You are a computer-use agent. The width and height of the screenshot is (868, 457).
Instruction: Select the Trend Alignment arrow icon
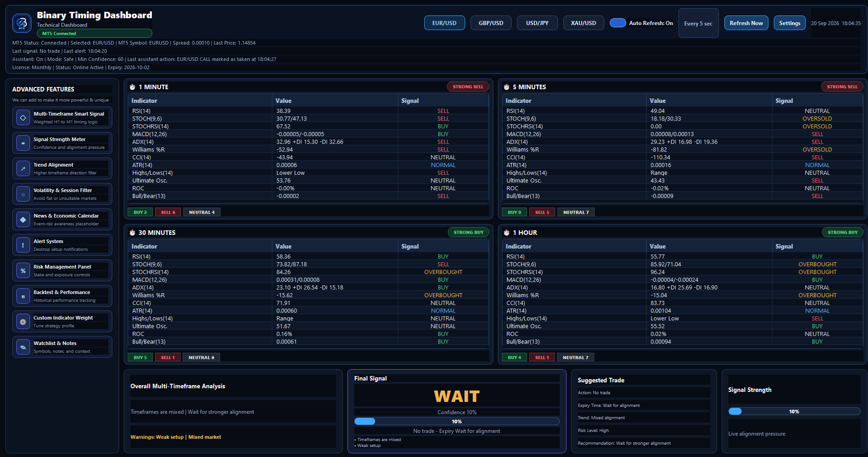coord(23,168)
